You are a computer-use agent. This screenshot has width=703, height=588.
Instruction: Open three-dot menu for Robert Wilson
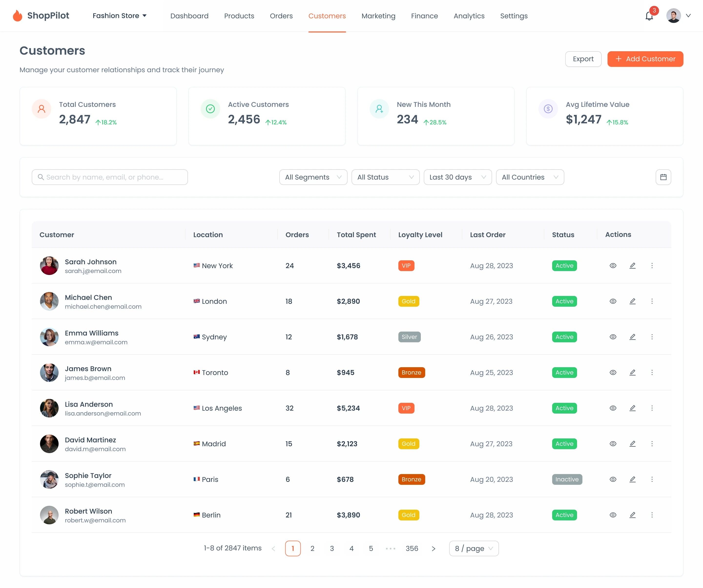pos(651,515)
